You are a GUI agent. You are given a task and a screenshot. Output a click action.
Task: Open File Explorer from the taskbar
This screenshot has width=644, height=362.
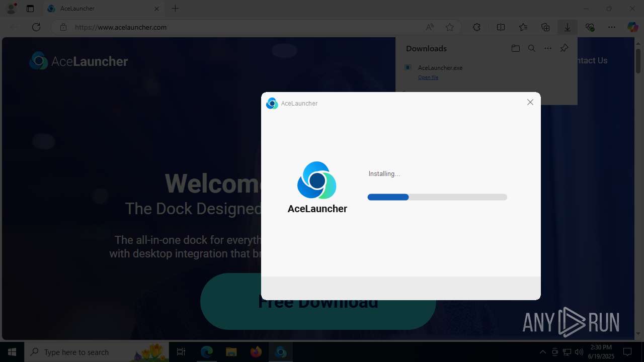231,352
